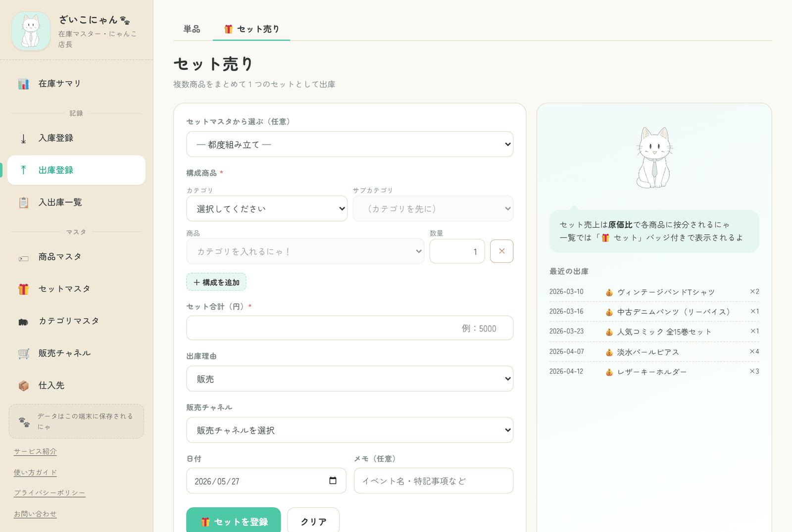Focus the セット合計（円） input field
792x532 pixels.
[349, 328]
